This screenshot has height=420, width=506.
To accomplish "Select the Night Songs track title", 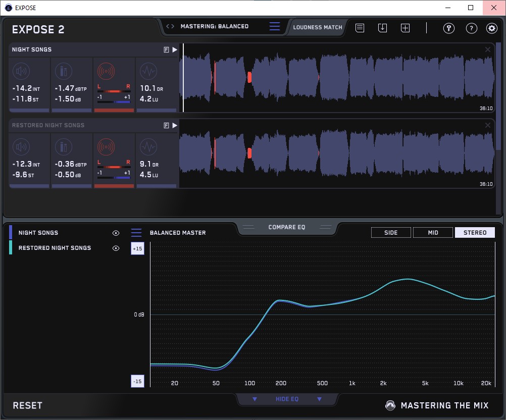I will pyautogui.click(x=32, y=49).
